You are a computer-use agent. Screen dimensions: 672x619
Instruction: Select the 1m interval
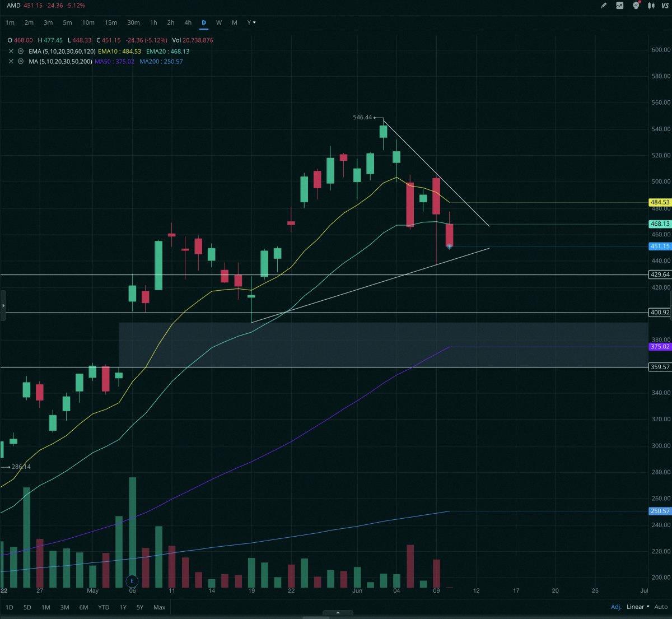pos(10,22)
